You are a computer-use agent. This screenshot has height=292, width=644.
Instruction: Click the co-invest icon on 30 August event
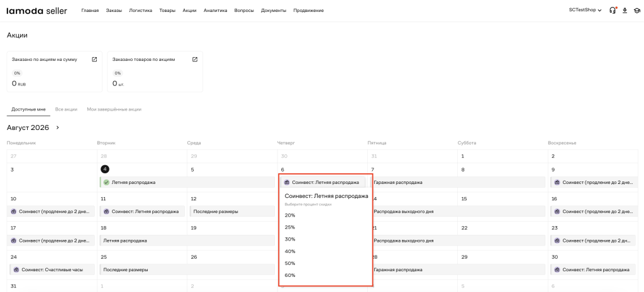(557, 270)
